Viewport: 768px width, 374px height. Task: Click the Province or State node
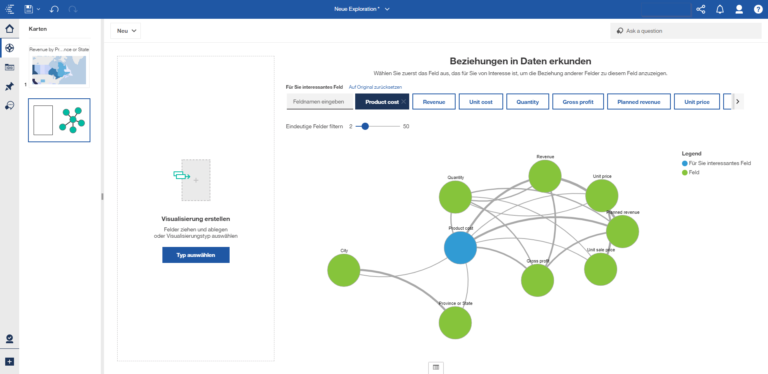tap(455, 323)
